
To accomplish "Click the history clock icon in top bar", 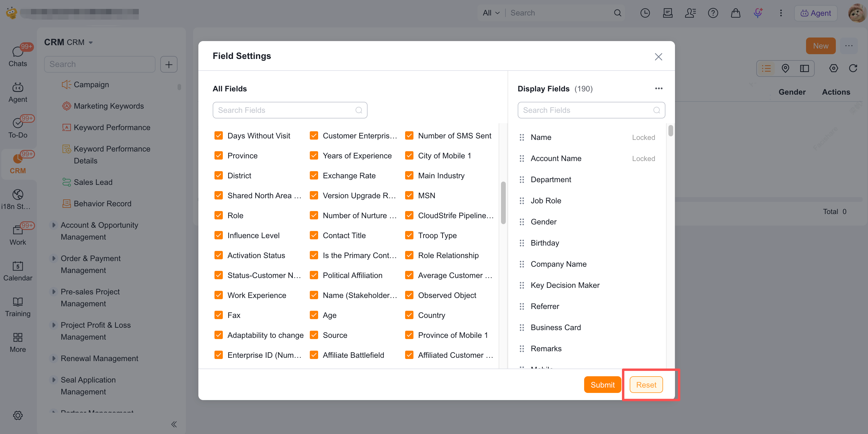I will point(645,13).
